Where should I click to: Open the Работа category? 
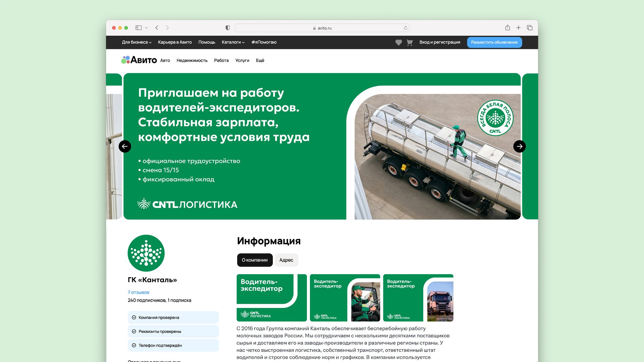pyautogui.click(x=221, y=60)
